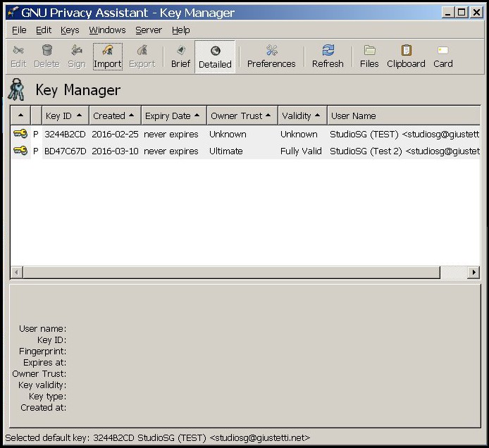Refresh the key list
Viewport: 489px width, 448px height.
(x=328, y=57)
